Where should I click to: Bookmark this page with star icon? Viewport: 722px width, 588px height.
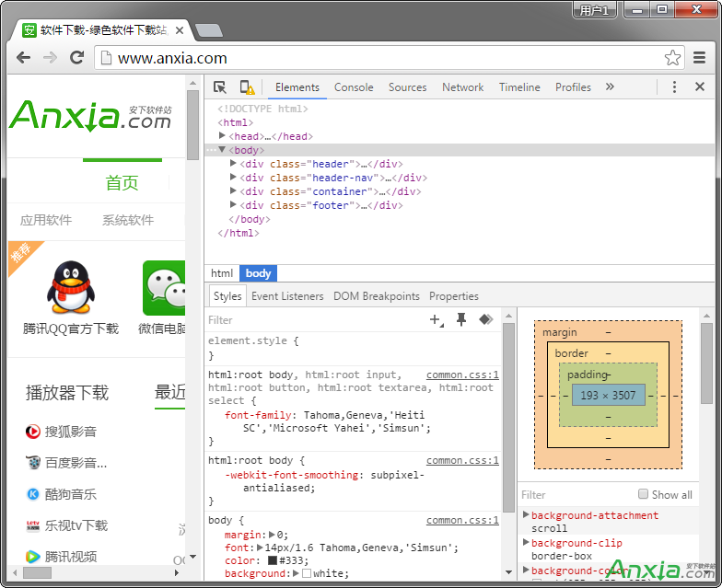pos(672,57)
